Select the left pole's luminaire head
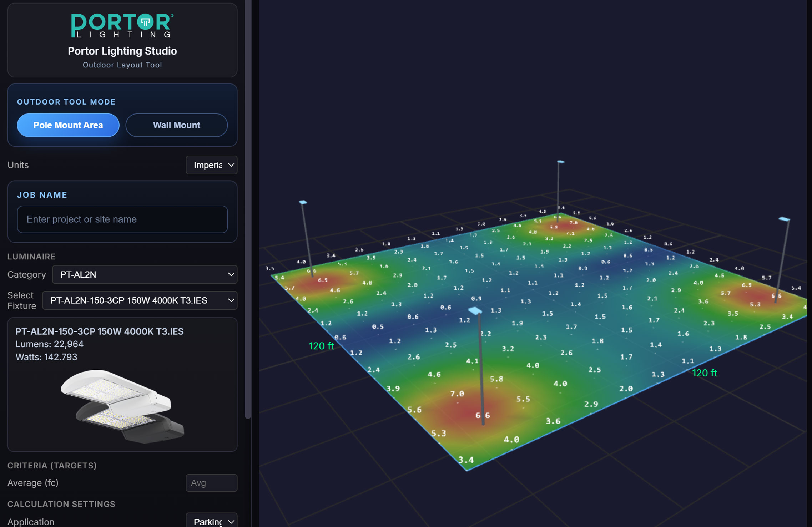This screenshot has width=812, height=527. coord(303,202)
